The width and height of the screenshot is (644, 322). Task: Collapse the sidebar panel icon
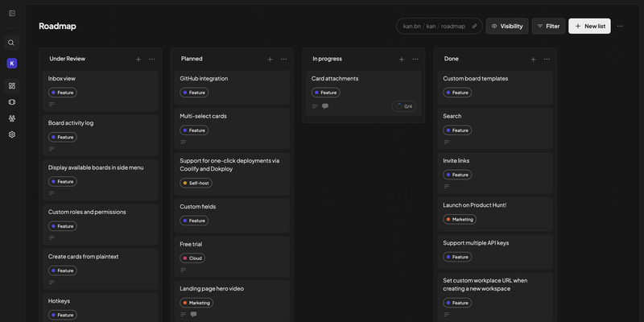pos(12,13)
